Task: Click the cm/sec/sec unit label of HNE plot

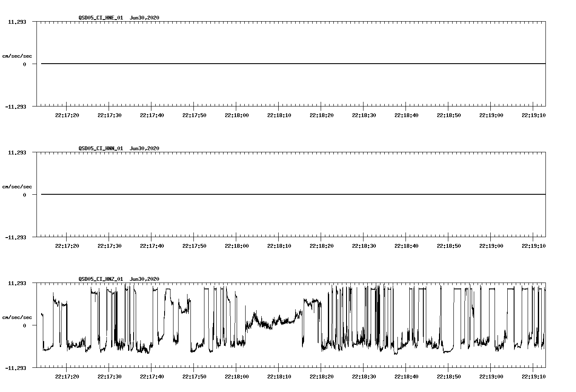Action: coord(17,56)
